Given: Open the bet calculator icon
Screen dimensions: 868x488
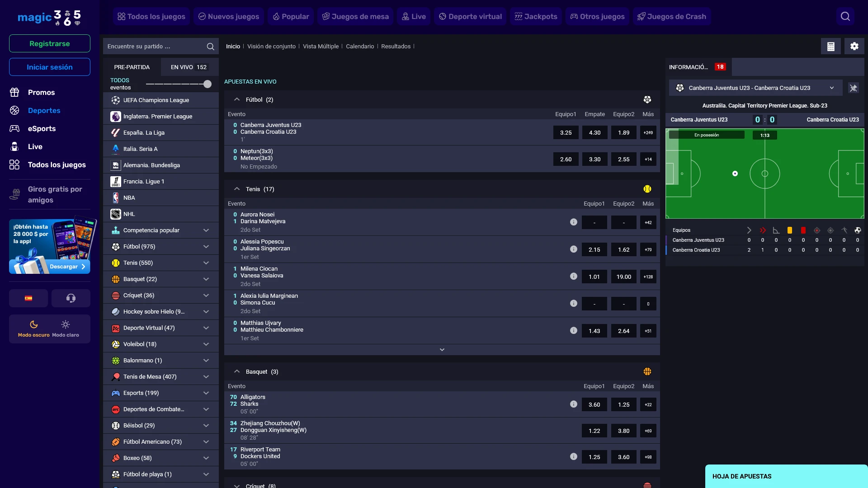Looking at the screenshot, I should (831, 46).
